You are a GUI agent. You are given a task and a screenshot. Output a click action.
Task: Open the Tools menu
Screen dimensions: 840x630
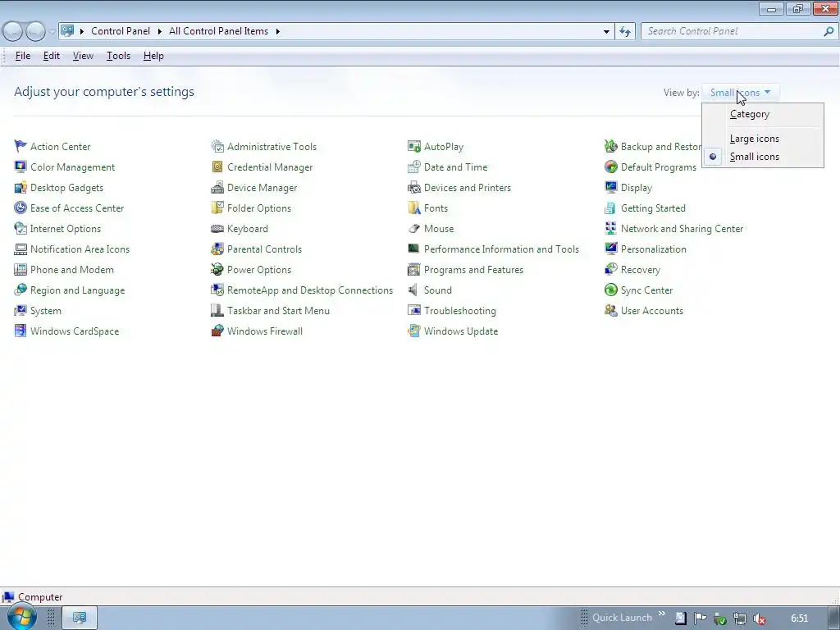pyautogui.click(x=118, y=56)
